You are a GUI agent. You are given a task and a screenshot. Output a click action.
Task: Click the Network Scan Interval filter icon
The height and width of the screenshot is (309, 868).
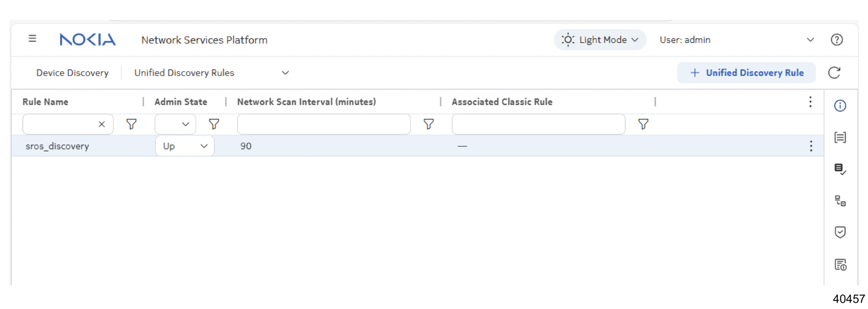click(428, 124)
